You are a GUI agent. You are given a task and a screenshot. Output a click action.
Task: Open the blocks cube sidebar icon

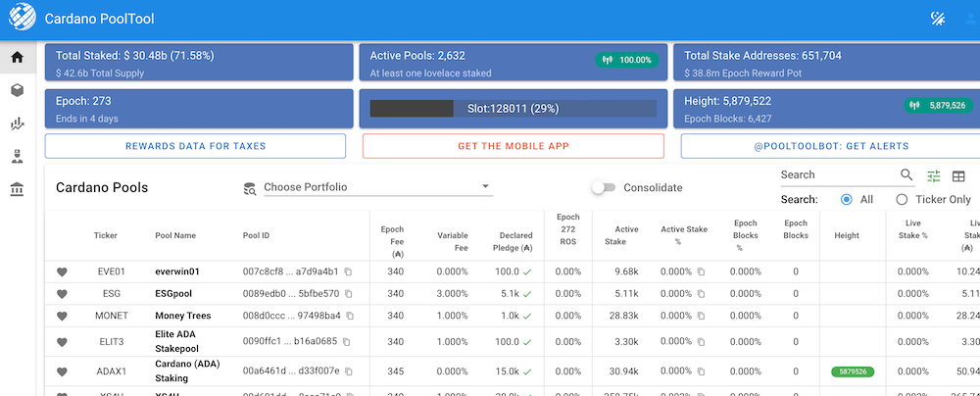(18, 91)
